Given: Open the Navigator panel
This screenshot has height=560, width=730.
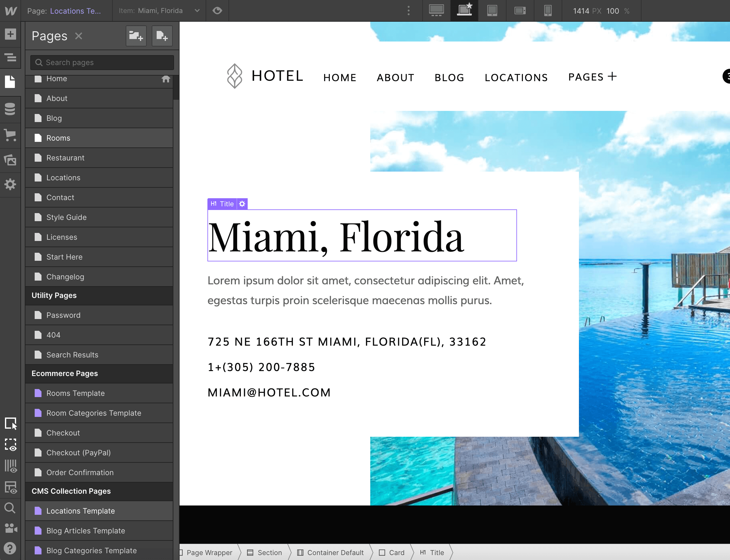Looking at the screenshot, I should pyautogui.click(x=10, y=58).
